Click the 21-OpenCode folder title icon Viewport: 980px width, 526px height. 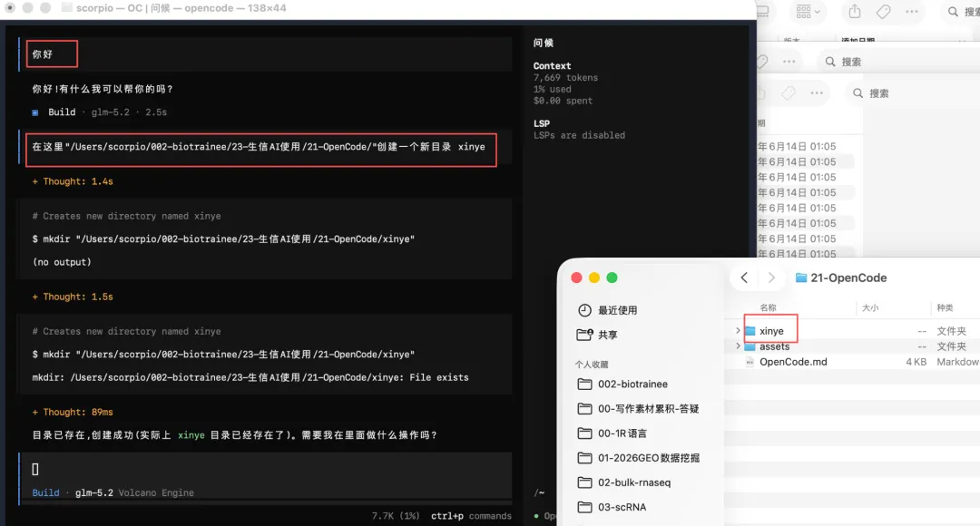click(x=800, y=278)
